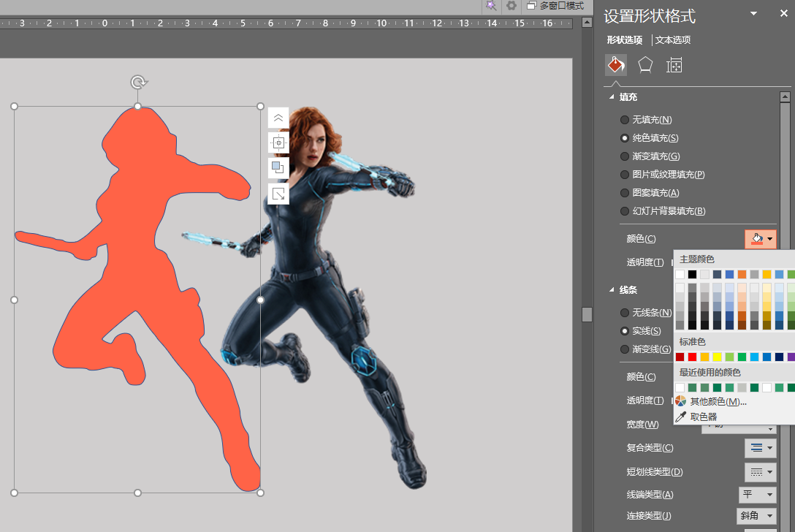This screenshot has height=532, width=795.
Task: Open the 短划线类型(D) dash type dropdown
Action: coord(761,472)
